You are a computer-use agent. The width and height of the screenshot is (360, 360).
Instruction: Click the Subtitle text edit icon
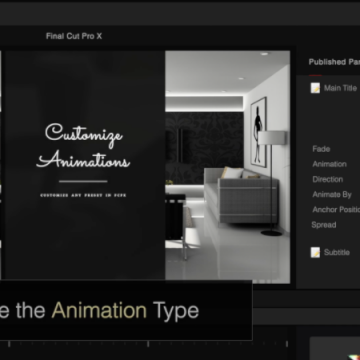click(x=315, y=252)
